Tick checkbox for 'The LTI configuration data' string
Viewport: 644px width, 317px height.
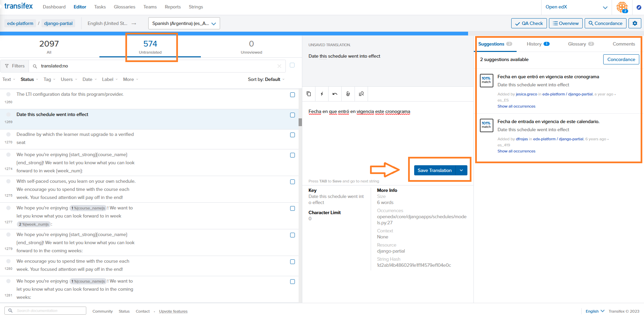293,95
